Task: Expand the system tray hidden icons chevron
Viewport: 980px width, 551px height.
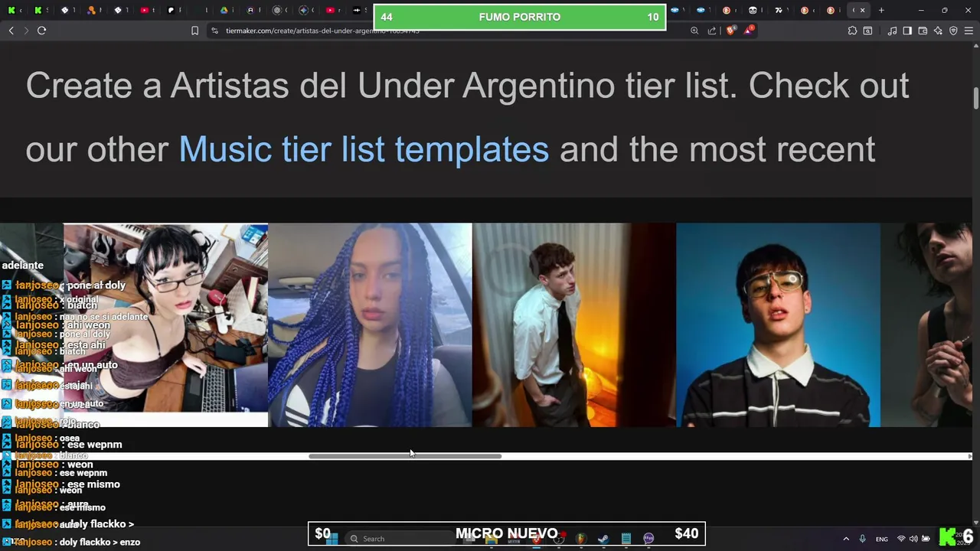Action: click(x=846, y=539)
